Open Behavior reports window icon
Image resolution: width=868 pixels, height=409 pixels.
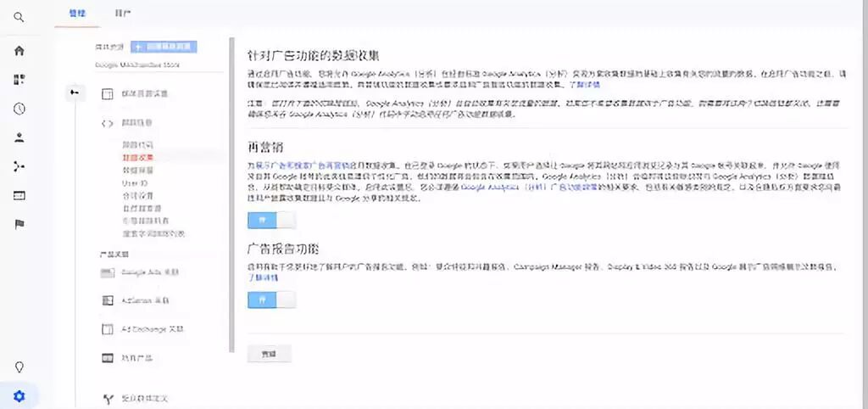19,196
